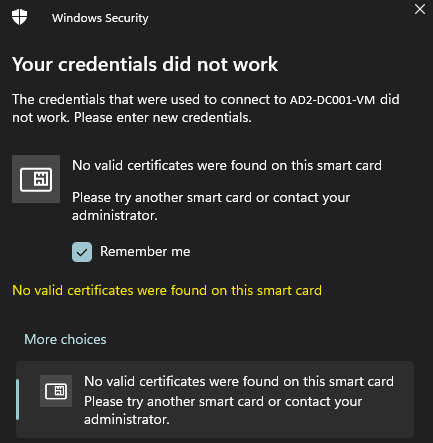433x443 pixels.
Task: Choose the small smart card icon under More choices
Action: pyautogui.click(x=56, y=391)
